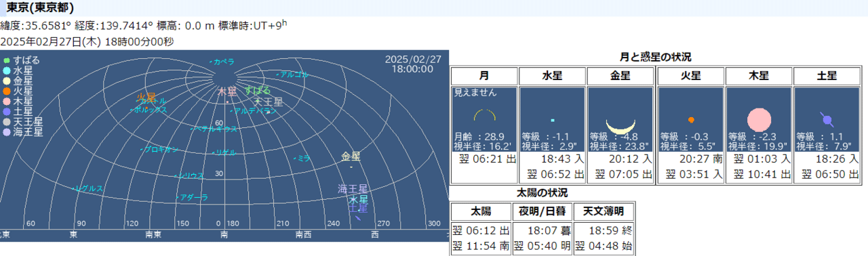Click the 天文薄明 header cell
This screenshot has width=868, height=256.
(x=604, y=211)
